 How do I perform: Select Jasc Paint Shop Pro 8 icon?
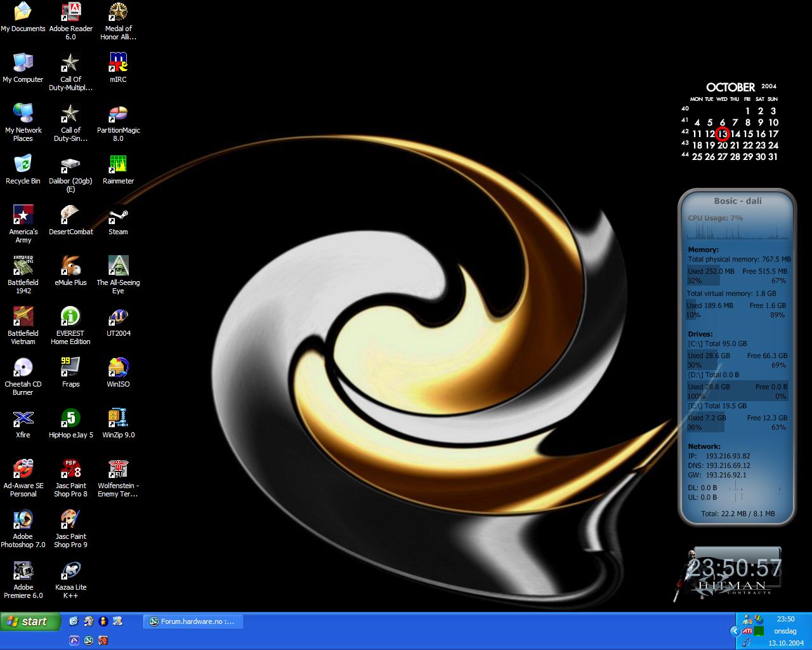70,478
